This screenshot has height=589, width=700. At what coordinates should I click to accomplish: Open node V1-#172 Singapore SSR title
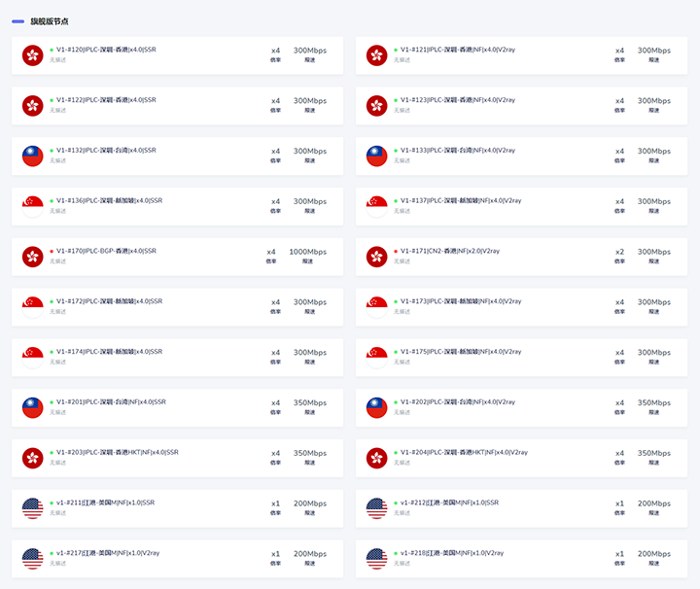[109, 301]
